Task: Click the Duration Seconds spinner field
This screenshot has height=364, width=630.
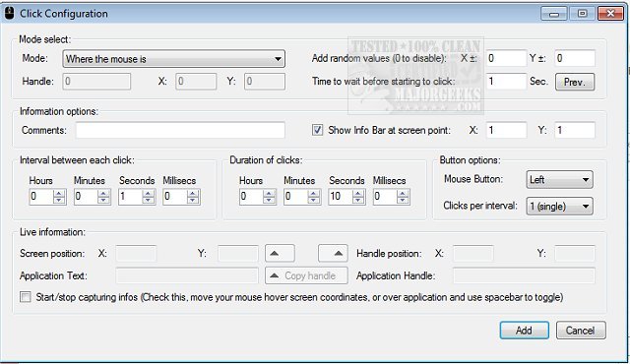Action: point(346,197)
